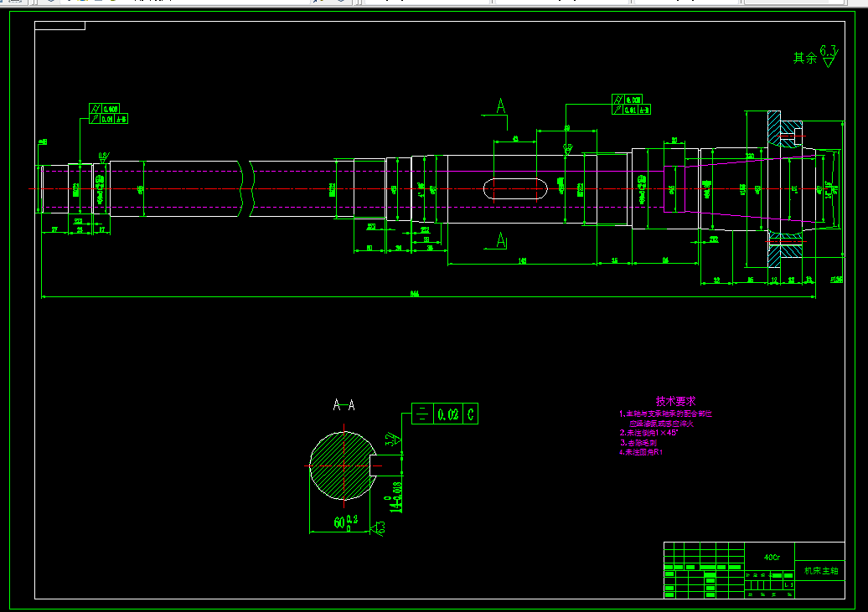Click the 6.3 roughness symbol beside 其余
The height and width of the screenshot is (612, 868).
coord(829,56)
